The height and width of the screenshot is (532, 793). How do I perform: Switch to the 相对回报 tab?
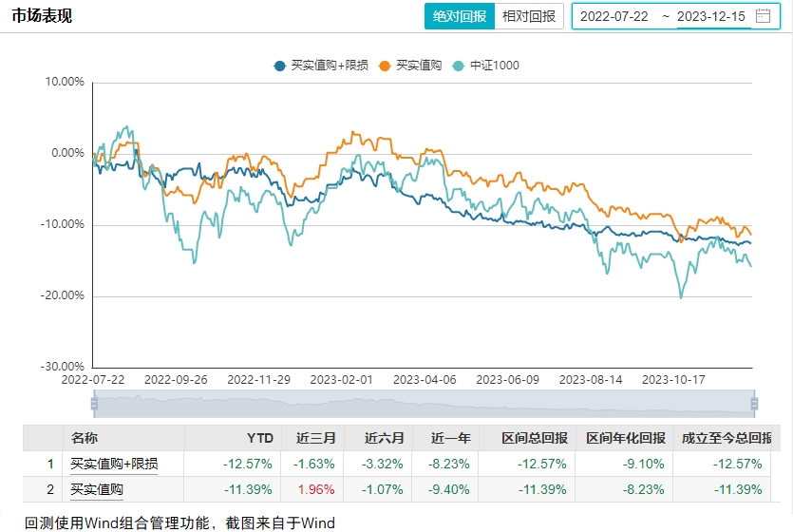(529, 16)
